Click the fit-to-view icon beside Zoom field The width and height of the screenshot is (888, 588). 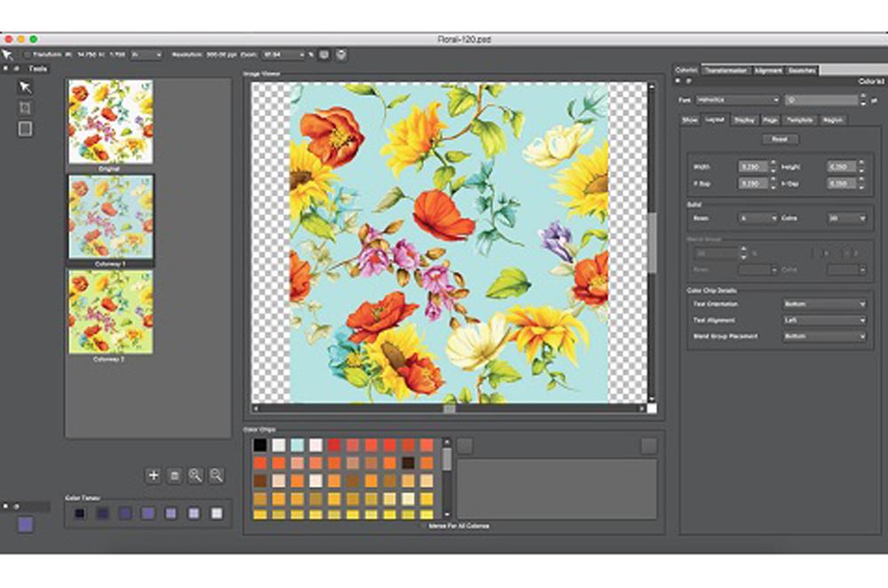(x=324, y=54)
